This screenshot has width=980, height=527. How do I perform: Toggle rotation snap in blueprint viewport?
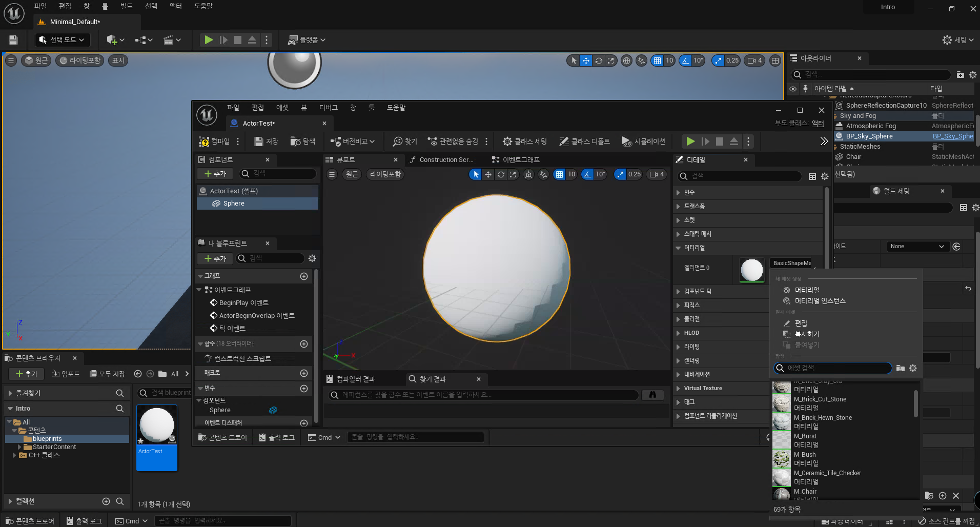(x=587, y=174)
